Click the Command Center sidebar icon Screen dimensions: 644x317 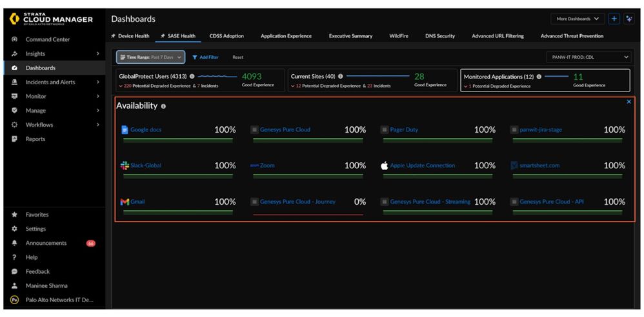coord(14,39)
